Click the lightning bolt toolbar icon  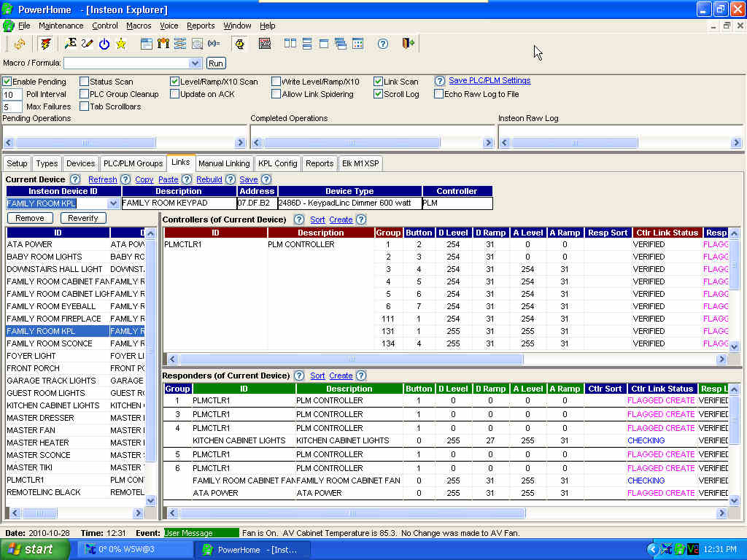point(46,44)
